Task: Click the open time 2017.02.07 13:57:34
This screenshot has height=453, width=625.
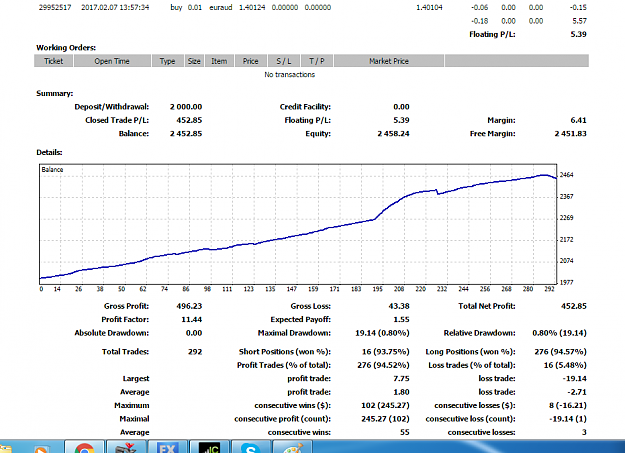Action: point(115,7)
